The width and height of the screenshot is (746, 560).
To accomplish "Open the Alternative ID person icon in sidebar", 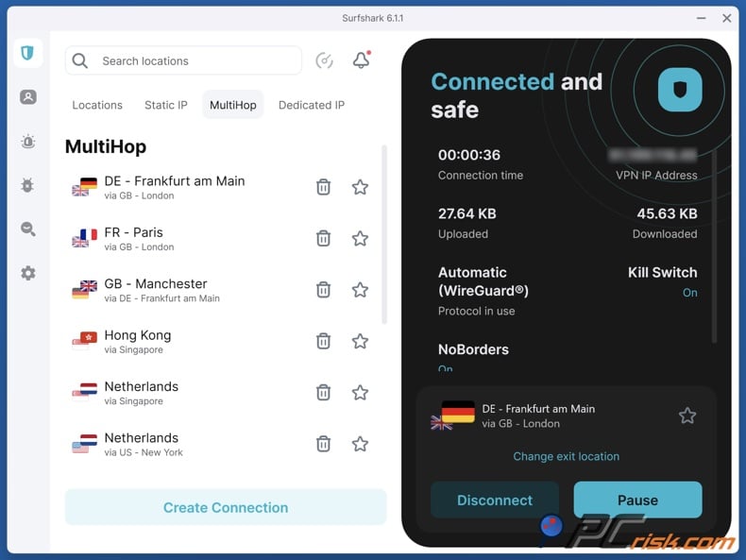I will pyautogui.click(x=28, y=97).
